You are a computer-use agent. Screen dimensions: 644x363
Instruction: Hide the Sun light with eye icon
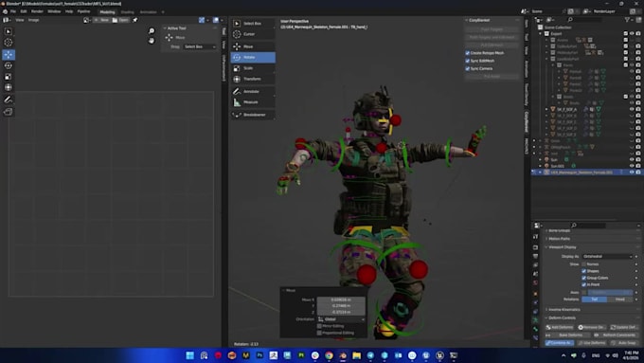point(632,159)
